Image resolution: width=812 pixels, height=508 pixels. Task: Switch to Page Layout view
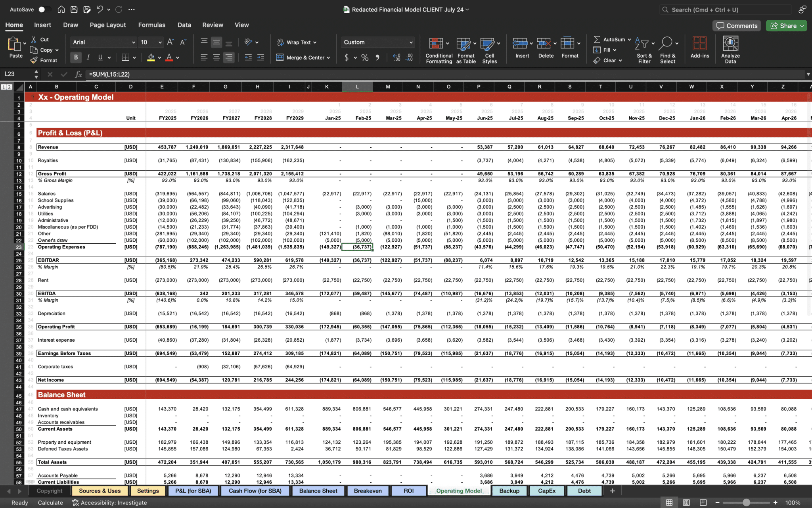(x=686, y=502)
